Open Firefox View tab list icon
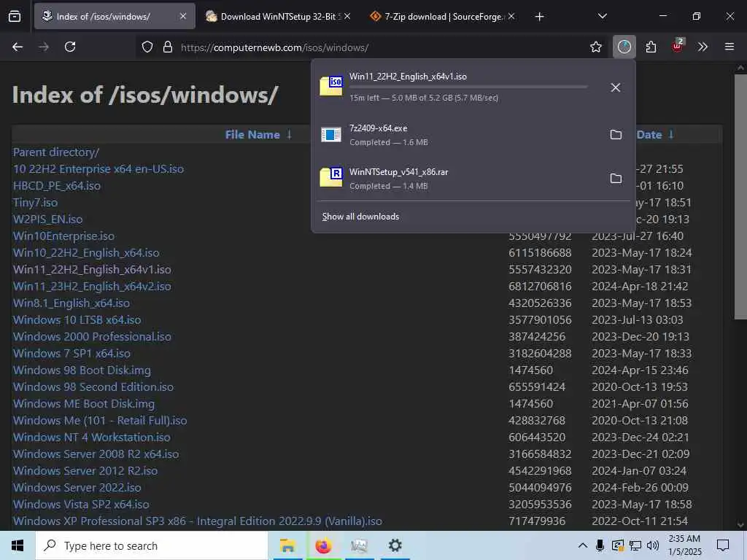The width and height of the screenshot is (747, 560). pos(15,17)
